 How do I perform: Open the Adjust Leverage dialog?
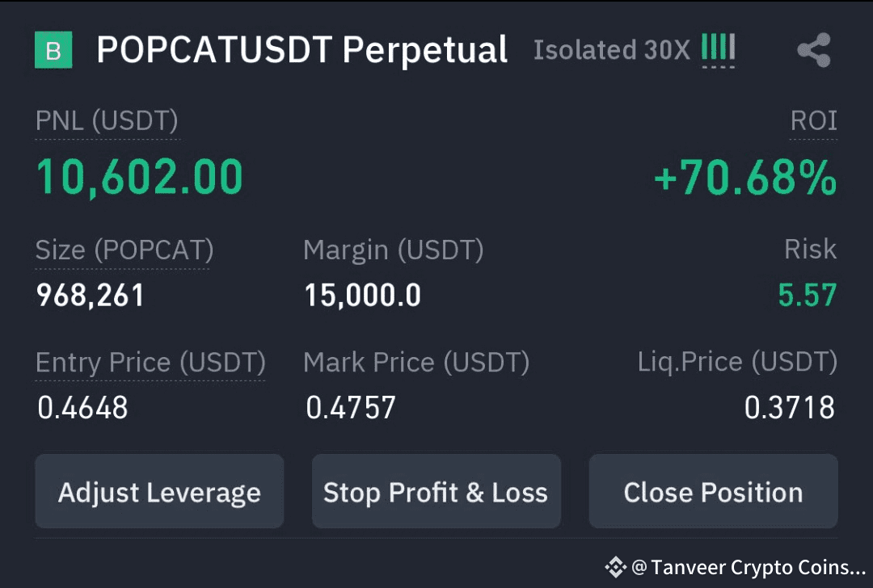pos(159,491)
